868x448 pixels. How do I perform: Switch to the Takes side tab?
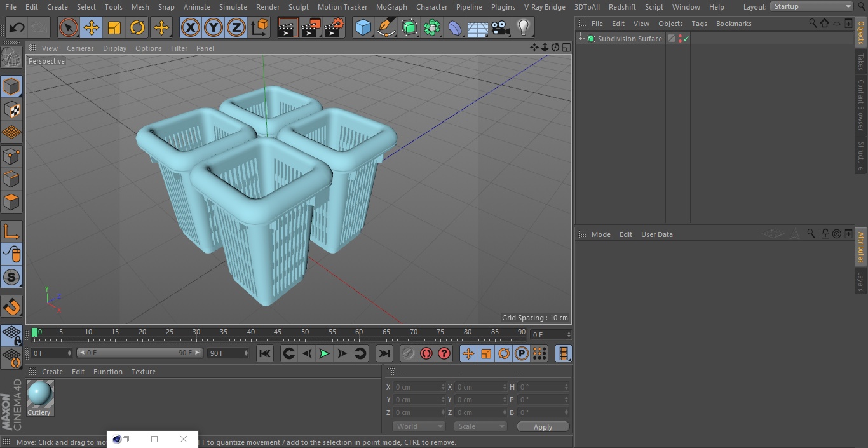click(x=861, y=62)
